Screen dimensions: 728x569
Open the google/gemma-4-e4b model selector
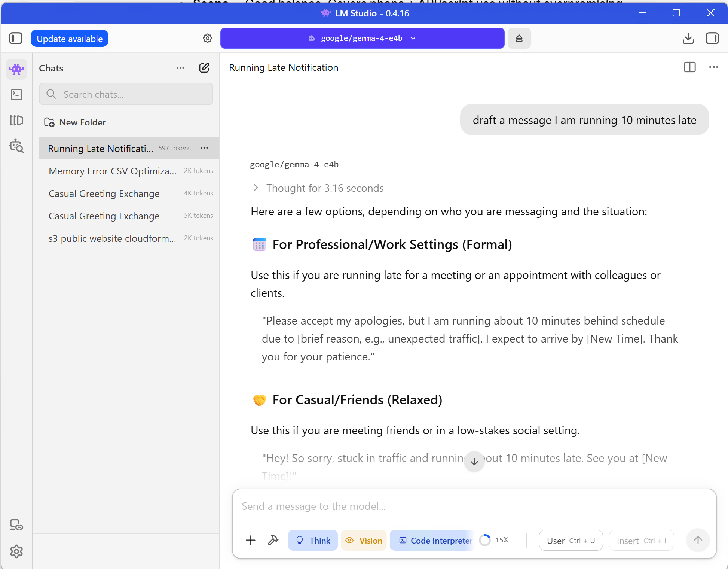[362, 38]
